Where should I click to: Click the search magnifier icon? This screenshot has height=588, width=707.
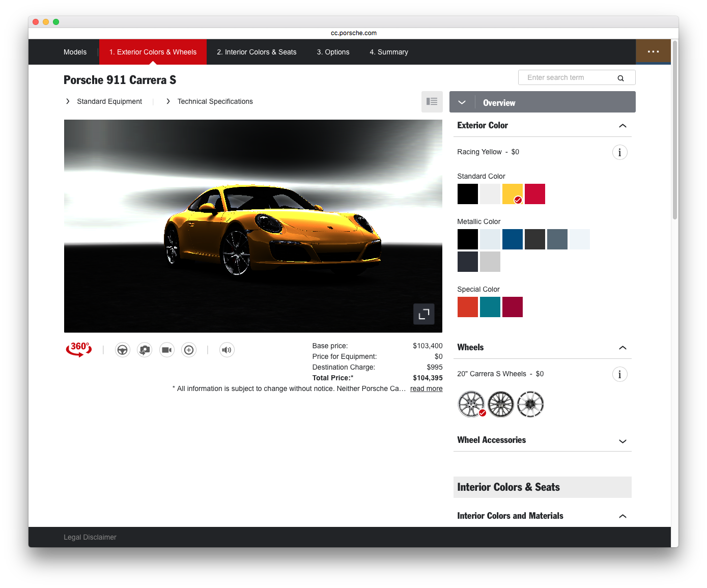pyautogui.click(x=620, y=78)
